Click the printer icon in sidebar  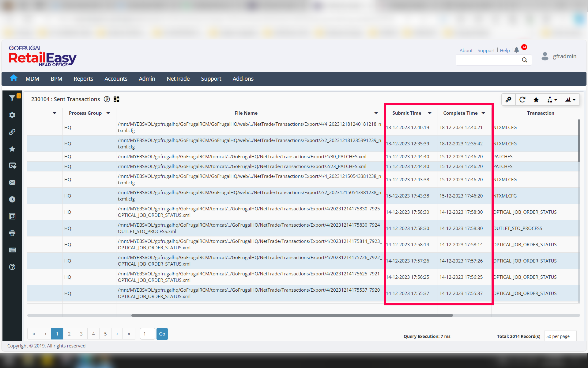point(12,233)
